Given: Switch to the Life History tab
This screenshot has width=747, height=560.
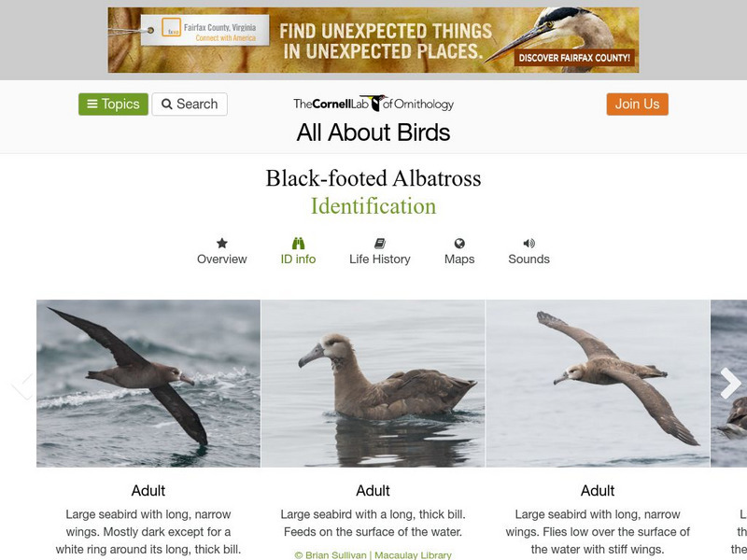Looking at the screenshot, I should [379, 259].
